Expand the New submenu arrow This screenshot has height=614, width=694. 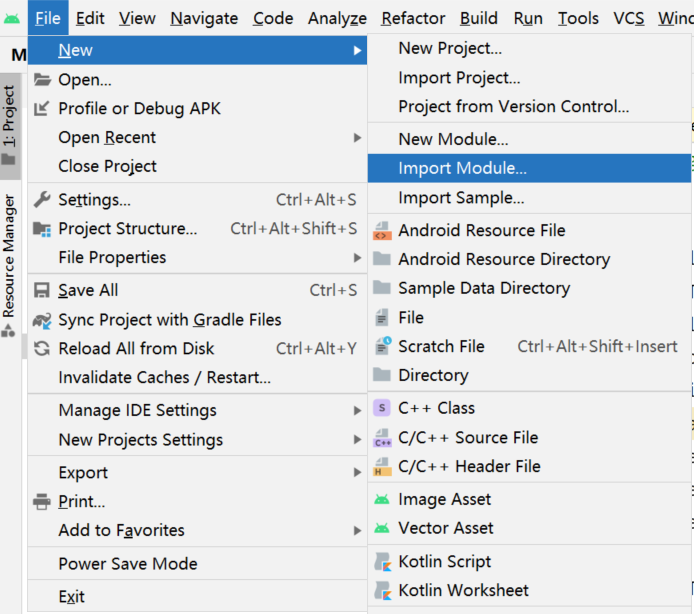357,51
